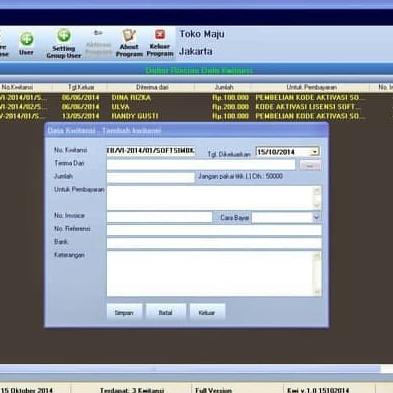The height and width of the screenshot is (393, 393).
Task: Click the No. Invoice input field
Action: pyautogui.click(x=159, y=217)
